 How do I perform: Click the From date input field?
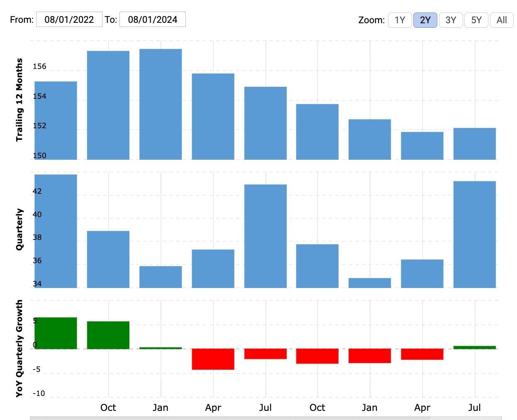coord(69,20)
